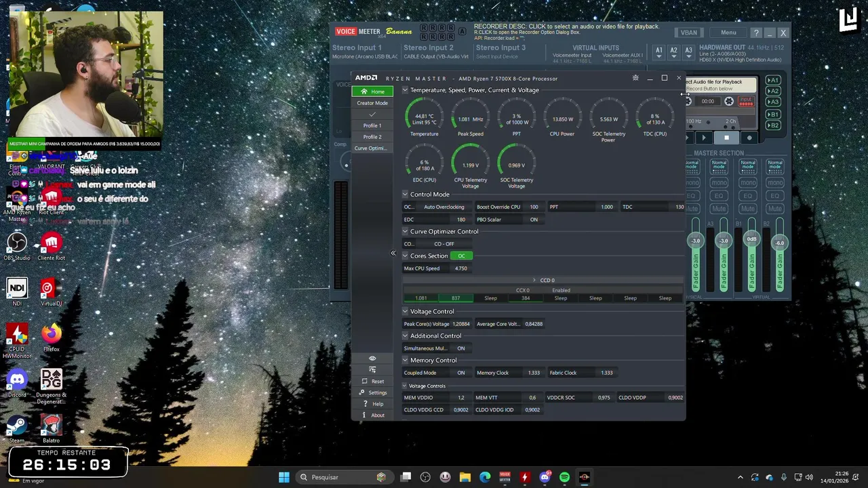868x488 pixels.
Task: Click Reset in Ryzen Master sidebar
Action: click(x=372, y=381)
